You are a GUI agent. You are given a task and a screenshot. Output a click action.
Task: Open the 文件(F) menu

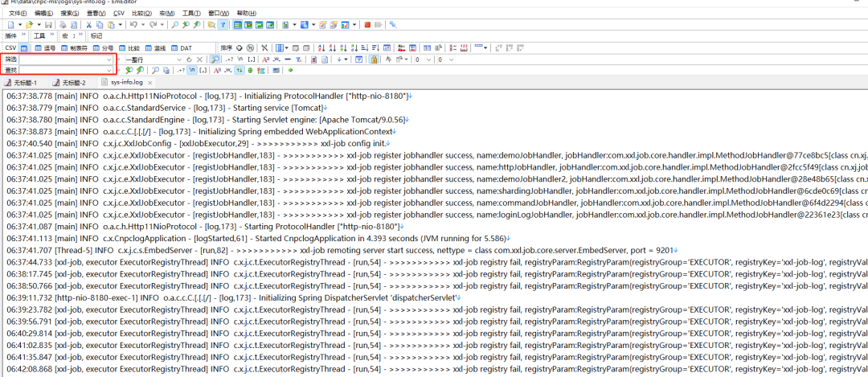18,14
